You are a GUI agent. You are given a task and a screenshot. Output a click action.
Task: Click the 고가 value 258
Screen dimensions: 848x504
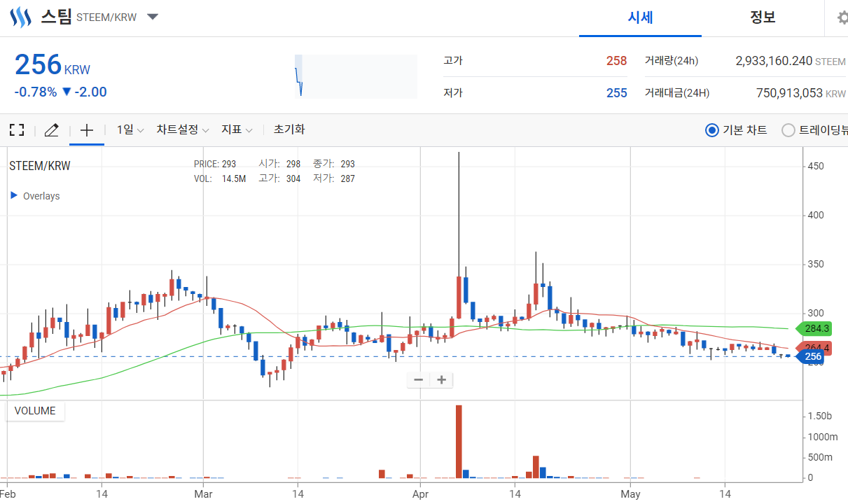pos(616,61)
